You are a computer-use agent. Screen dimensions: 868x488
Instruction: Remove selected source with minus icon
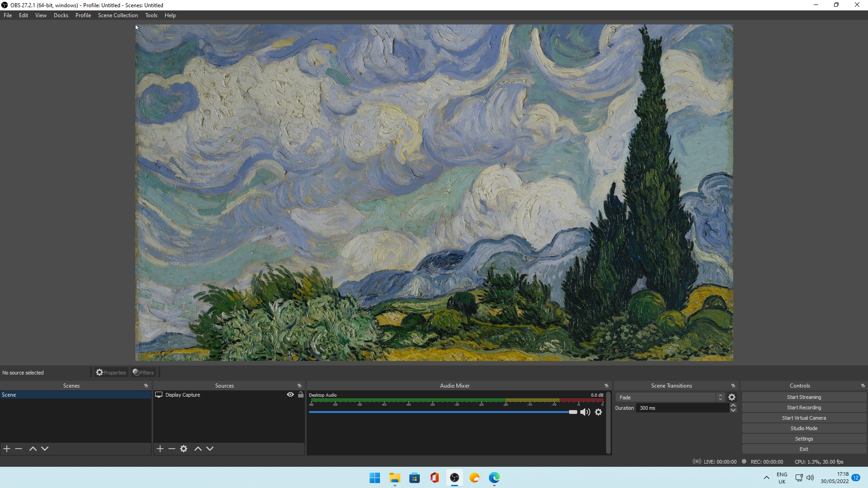[x=172, y=449]
